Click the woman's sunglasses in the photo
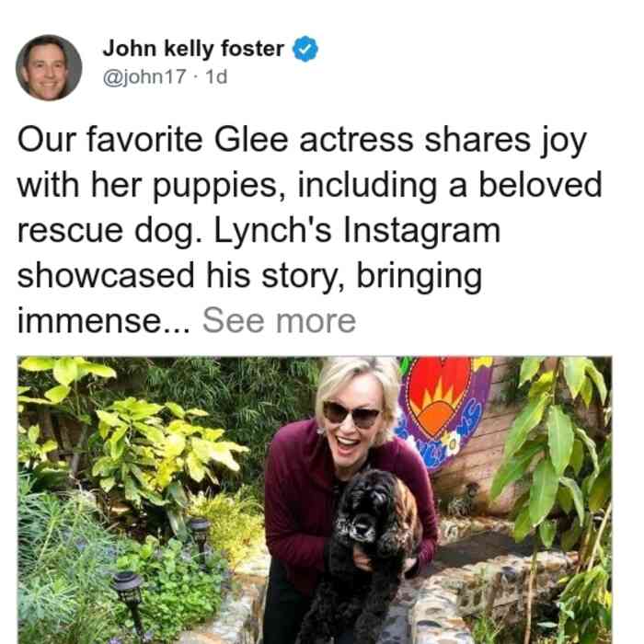Image resolution: width=644 pixels, height=644 pixels. point(351,414)
